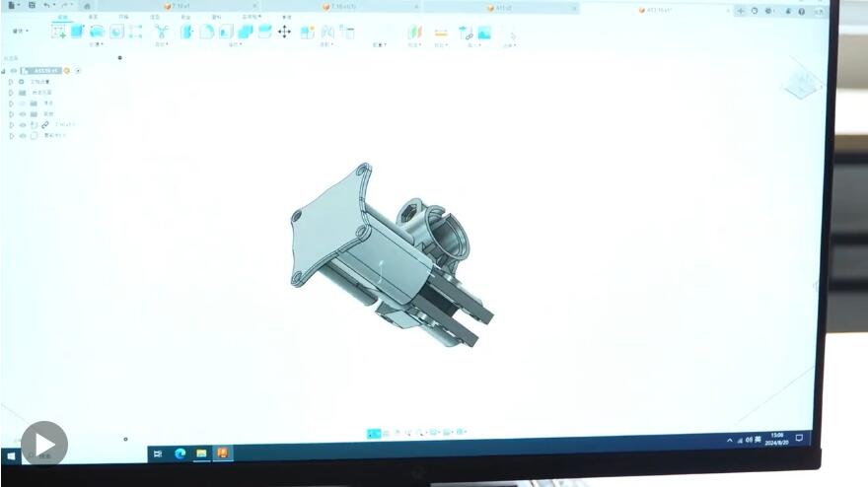Click the Home icon tab
Image resolution: width=868 pixels, height=487 pixels.
(87, 6)
